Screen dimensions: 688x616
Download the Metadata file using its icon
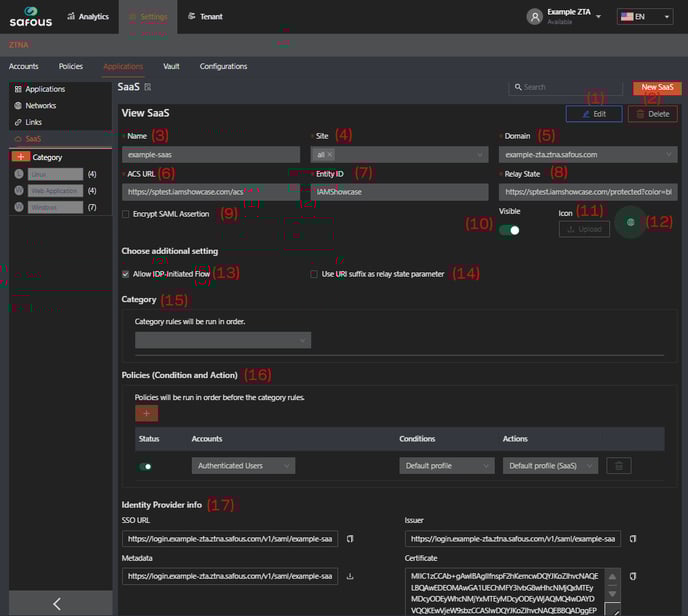(350, 576)
